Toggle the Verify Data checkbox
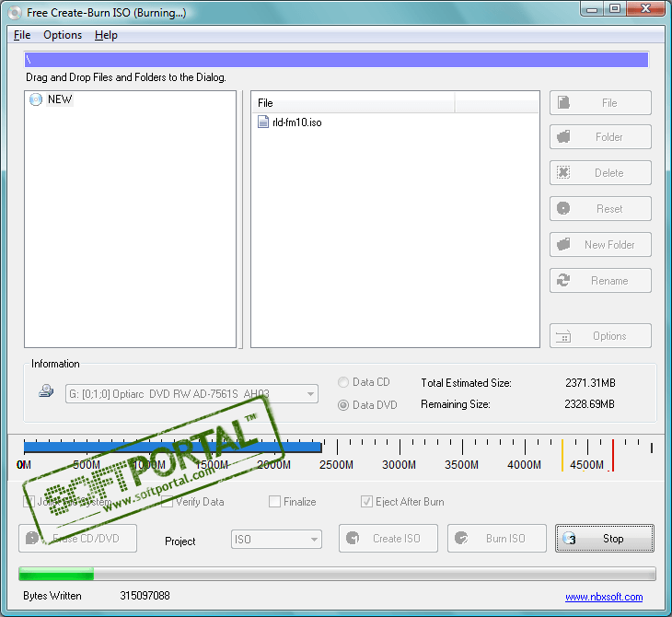This screenshot has width=672, height=617. 168,502
